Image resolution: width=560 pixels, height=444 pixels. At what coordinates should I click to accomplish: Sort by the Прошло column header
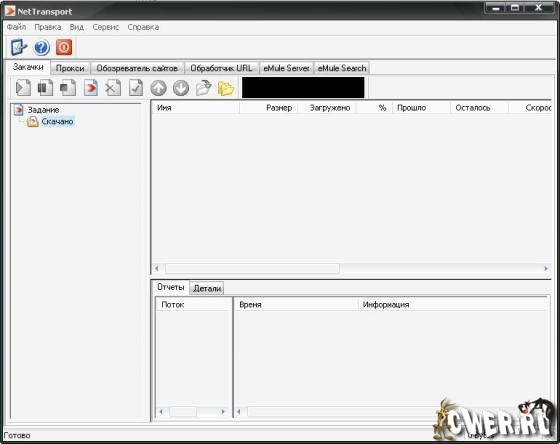421,108
